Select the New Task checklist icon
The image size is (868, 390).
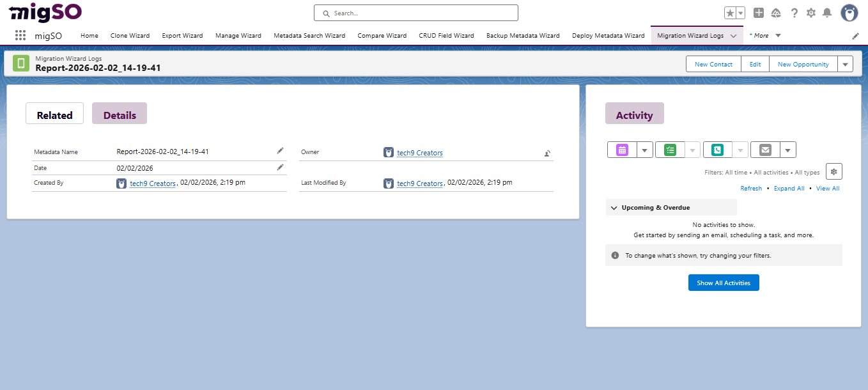pos(669,149)
